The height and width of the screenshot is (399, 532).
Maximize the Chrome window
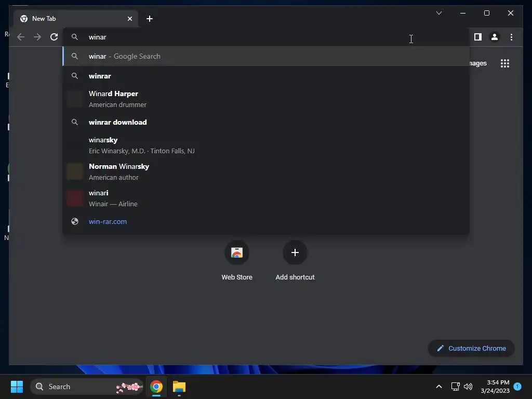click(486, 13)
